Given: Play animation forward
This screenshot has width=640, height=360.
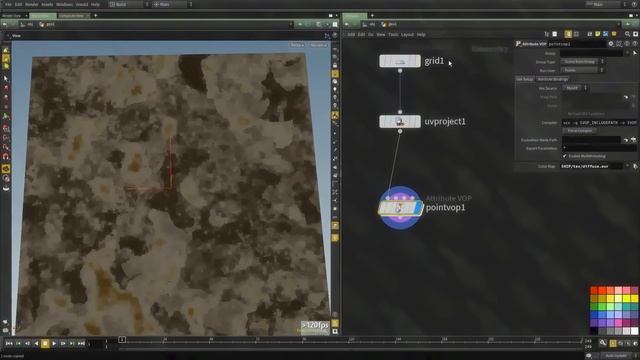Looking at the screenshot, I should pyautogui.click(x=54, y=344).
